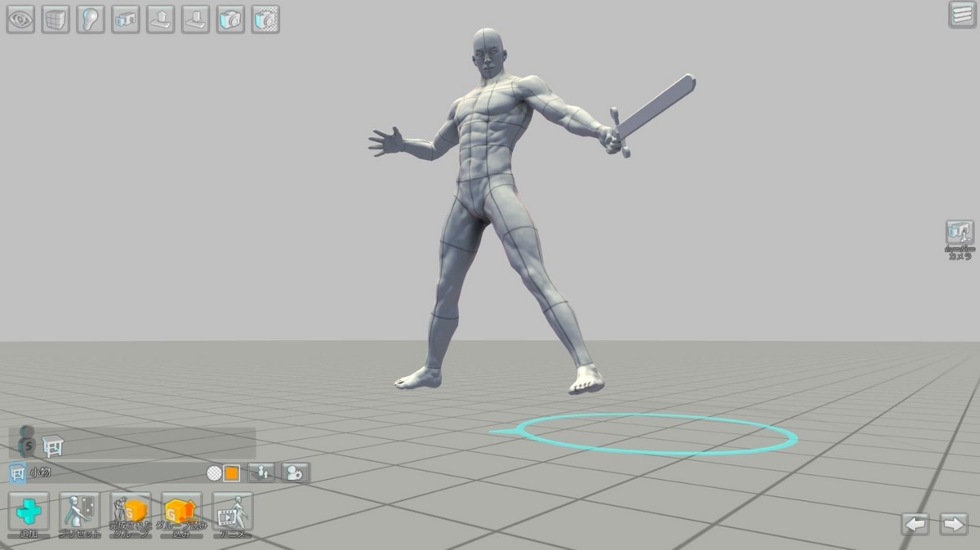Take a screenshot with the plain camera icon

[231, 20]
